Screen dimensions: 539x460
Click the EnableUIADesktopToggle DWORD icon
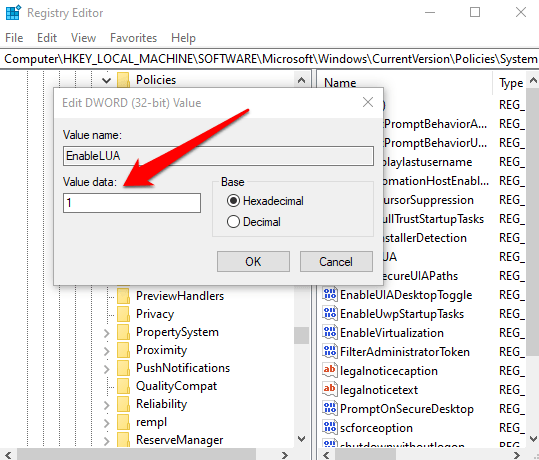(x=330, y=295)
